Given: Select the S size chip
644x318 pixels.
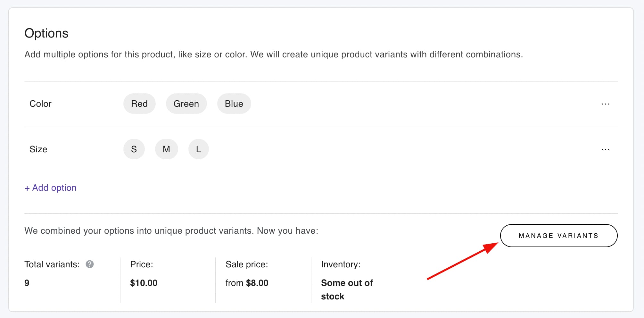Looking at the screenshot, I should click(134, 149).
